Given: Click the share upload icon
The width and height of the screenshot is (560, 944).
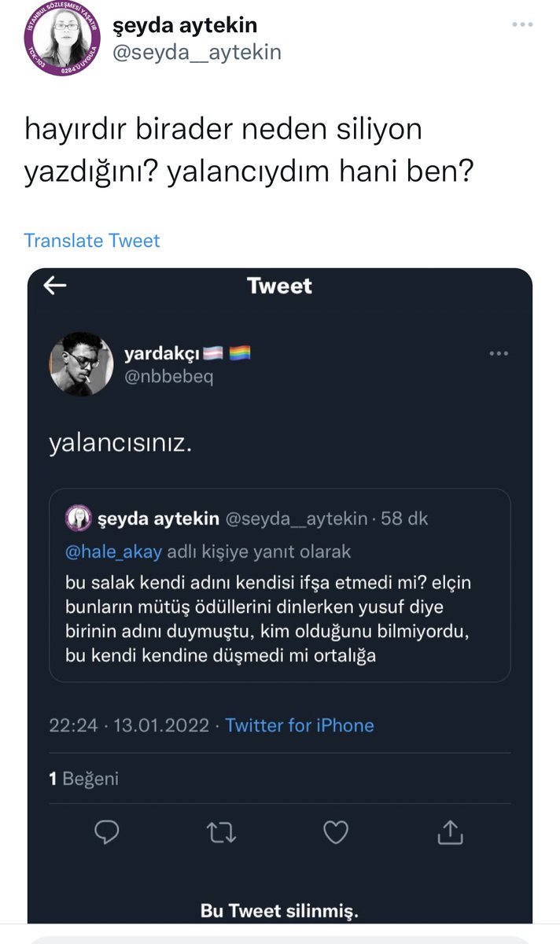Looking at the screenshot, I should pos(449,832).
